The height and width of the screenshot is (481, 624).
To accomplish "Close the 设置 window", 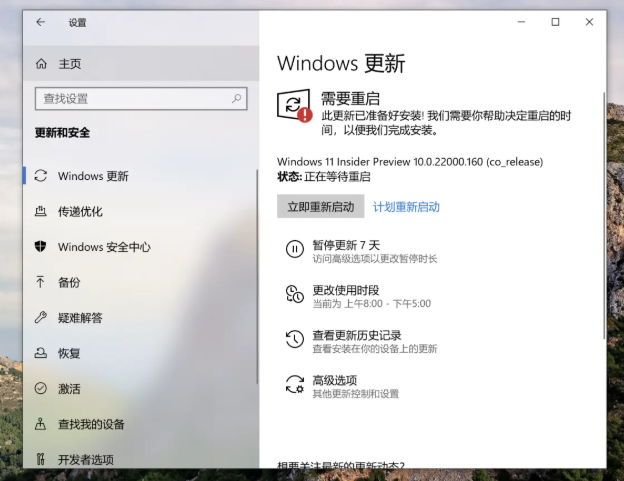I will pyautogui.click(x=589, y=22).
